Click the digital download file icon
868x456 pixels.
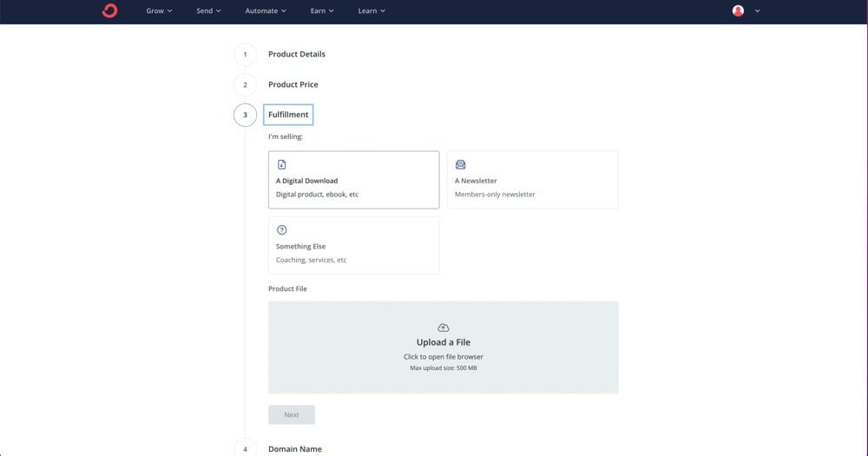[282, 164]
